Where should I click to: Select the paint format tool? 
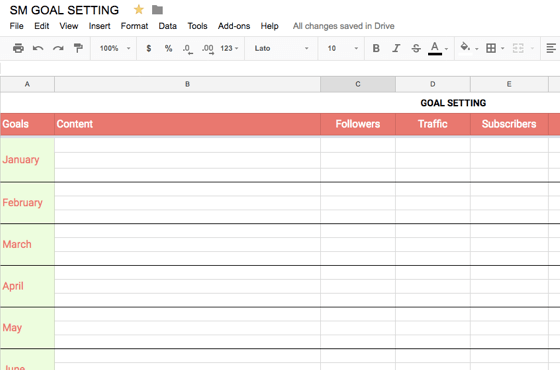tap(78, 48)
